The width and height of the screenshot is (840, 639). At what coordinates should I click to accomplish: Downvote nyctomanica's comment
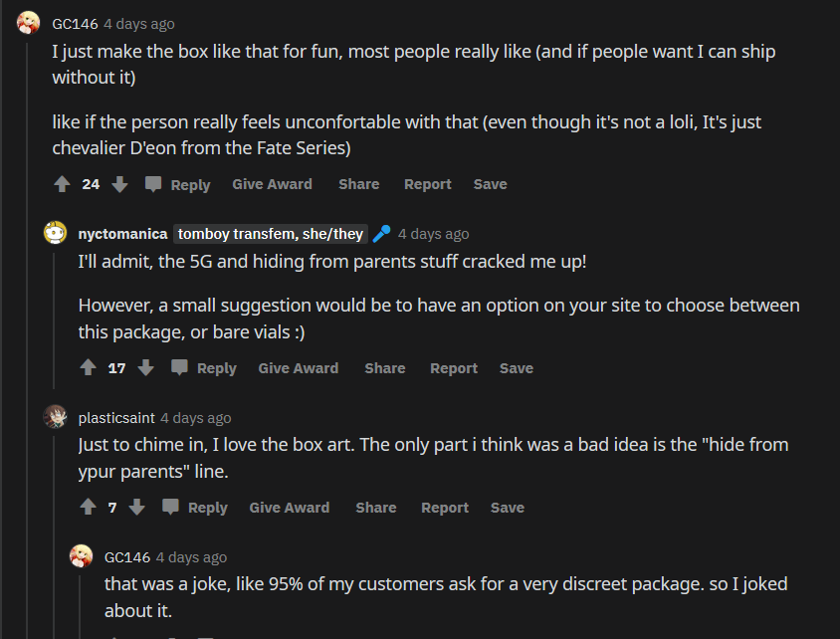point(145,368)
